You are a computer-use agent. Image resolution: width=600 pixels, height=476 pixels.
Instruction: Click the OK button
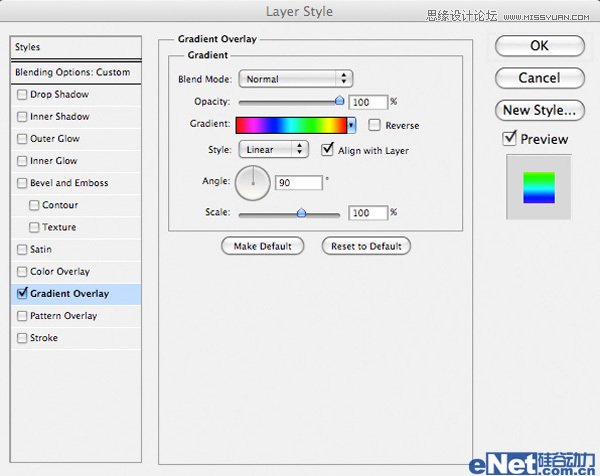pyautogui.click(x=539, y=45)
